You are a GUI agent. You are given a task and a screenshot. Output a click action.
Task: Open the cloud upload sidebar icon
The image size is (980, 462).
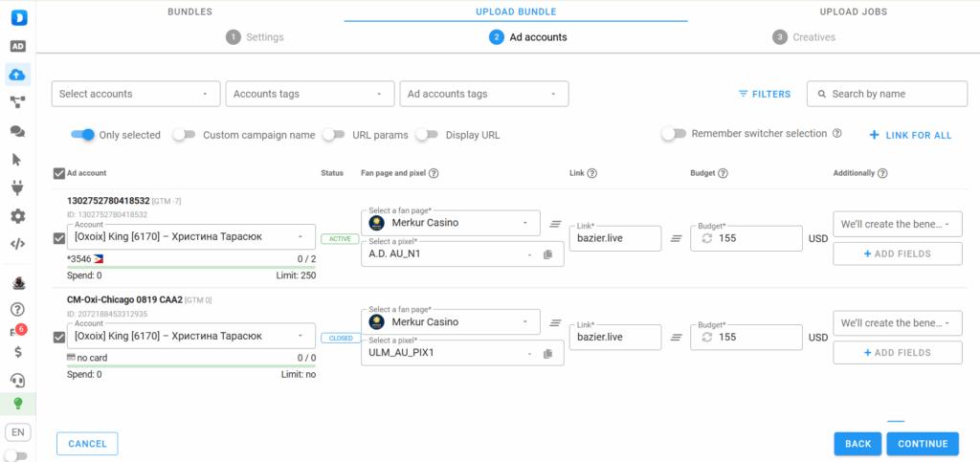pos(17,75)
